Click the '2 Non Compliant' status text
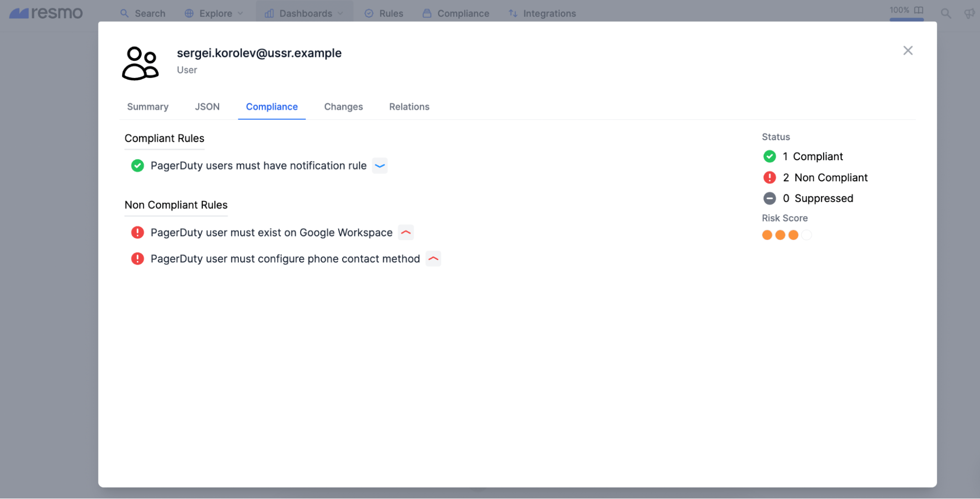 (x=825, y=177)
